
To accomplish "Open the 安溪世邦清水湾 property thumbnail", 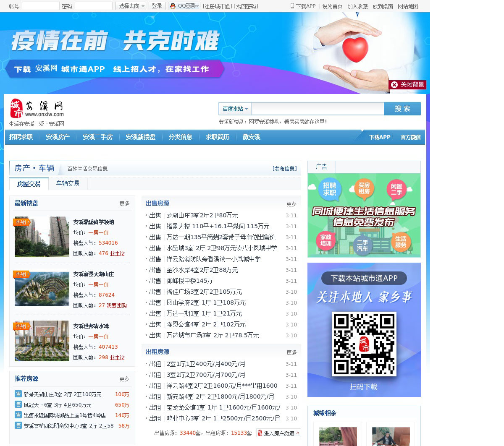I will (42, 341).
